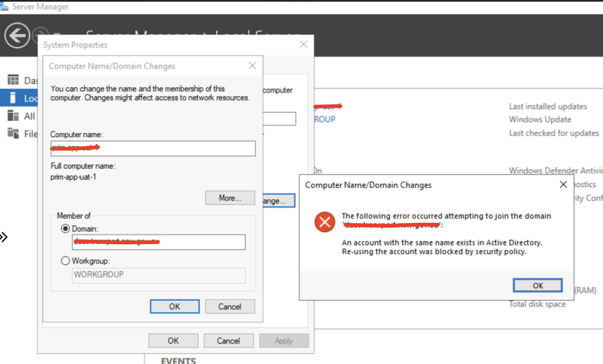Screen dimensions: 603x364
Task: Click Cancel in System Properties dialog
Action: click(x=229, y=340)
